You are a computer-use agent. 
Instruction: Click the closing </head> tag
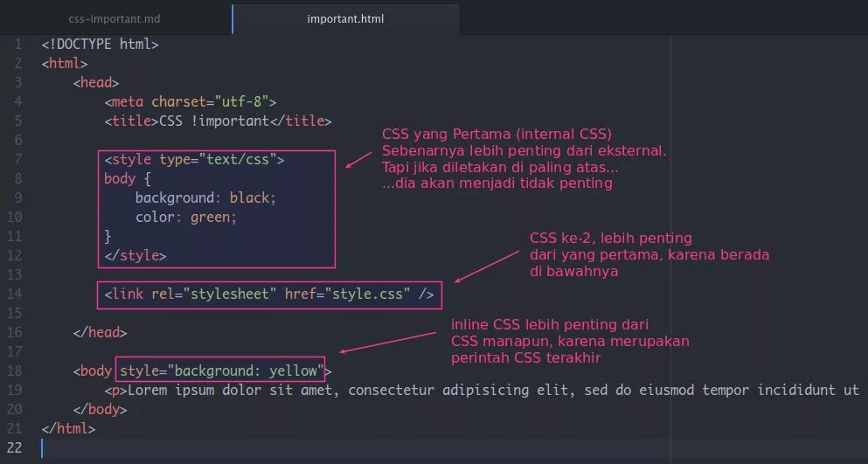click(x=101, y=333)
